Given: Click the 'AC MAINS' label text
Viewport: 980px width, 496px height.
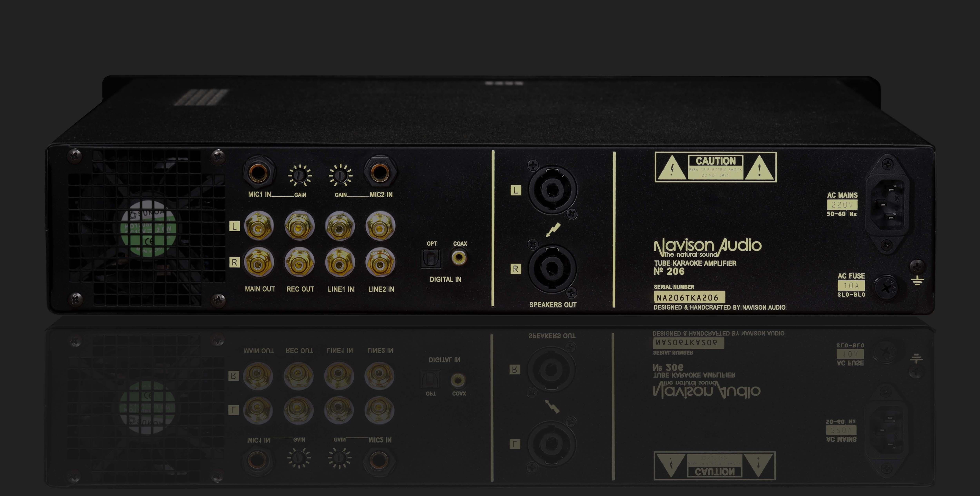Looking at the screenshot, I should (842, 195).
